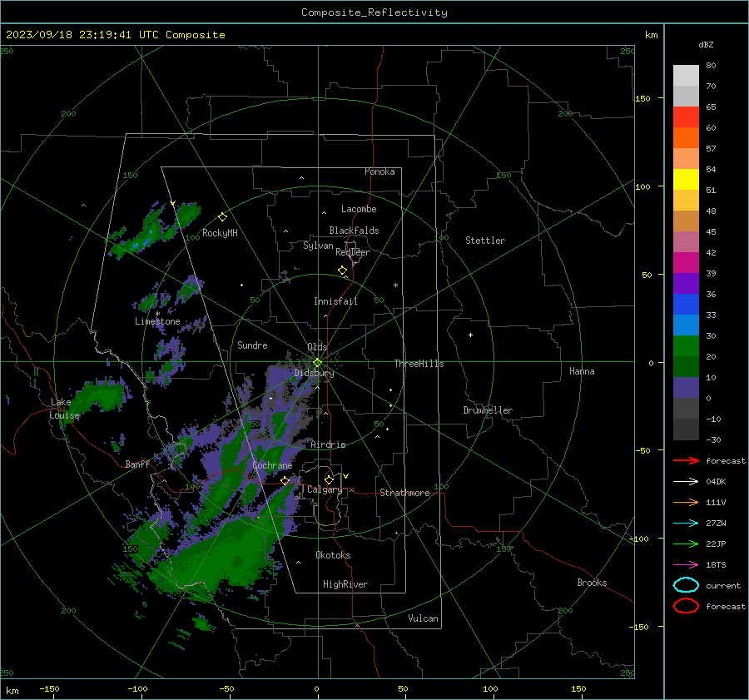Select the dark green 20–10 dBZ swatch

pyautogui.click(x=686, y=367)
